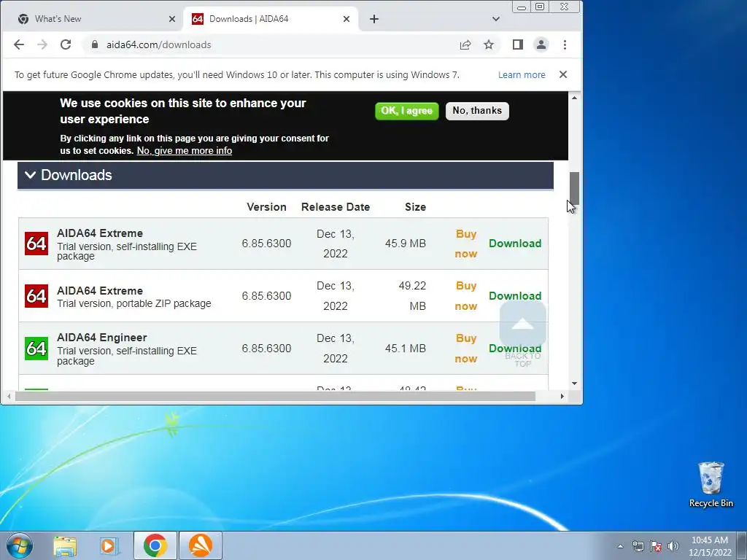
Task: Open the tab search dropdown arrow
Action: [x=496, y=19]
